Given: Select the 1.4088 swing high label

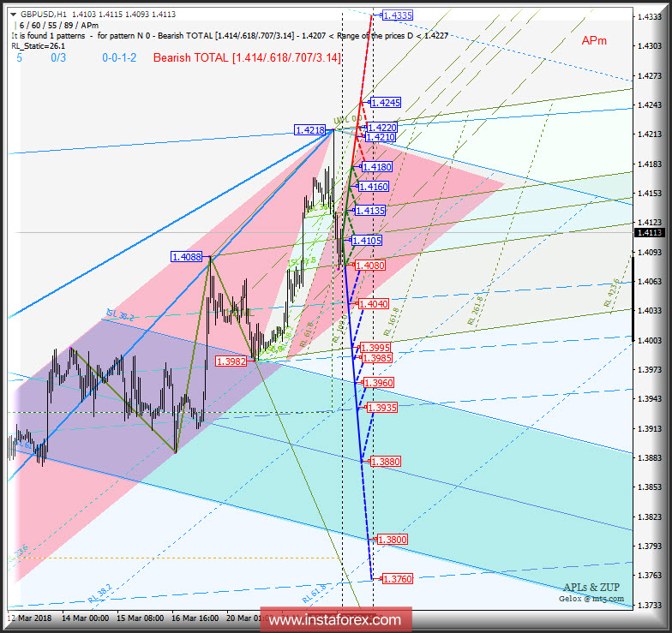Looking at the screenshot, I should tap(187, 257).
